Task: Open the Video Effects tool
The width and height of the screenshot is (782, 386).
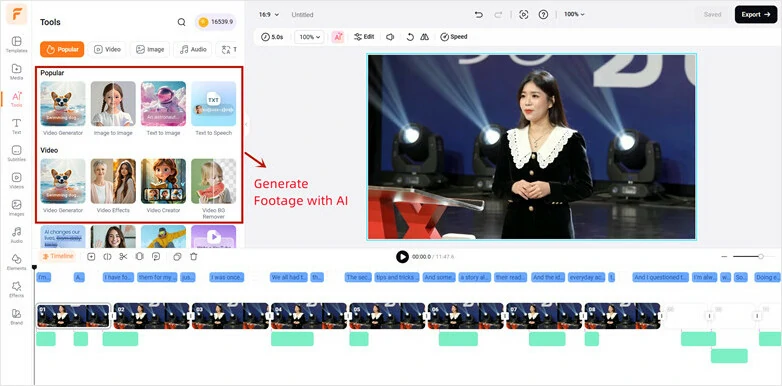Action: (x=113, y=186)
